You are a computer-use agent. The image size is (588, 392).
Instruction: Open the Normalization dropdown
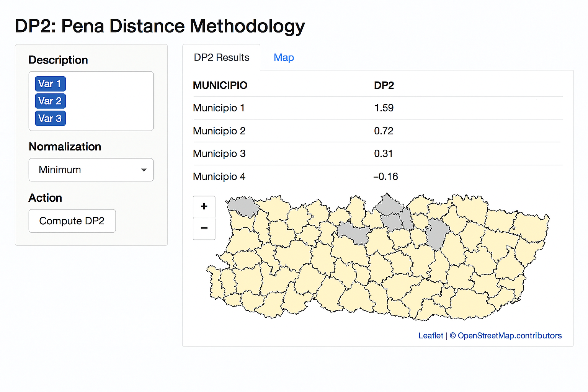click(x=91, y=170)
